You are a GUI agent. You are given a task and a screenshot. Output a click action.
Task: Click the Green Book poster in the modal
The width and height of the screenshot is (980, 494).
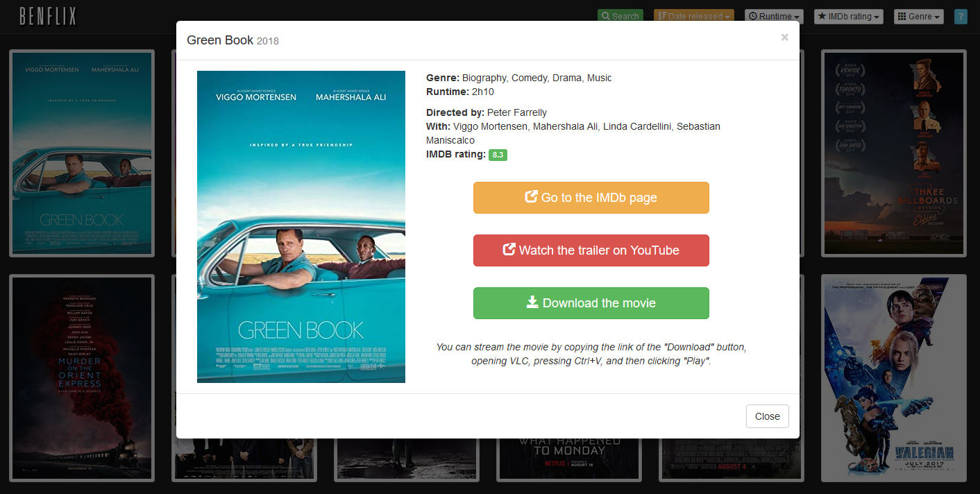click(301, 227)
